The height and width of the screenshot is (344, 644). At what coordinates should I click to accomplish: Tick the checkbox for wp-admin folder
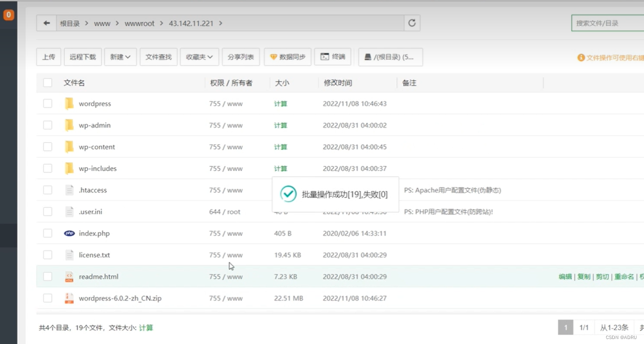click(48, 125)
